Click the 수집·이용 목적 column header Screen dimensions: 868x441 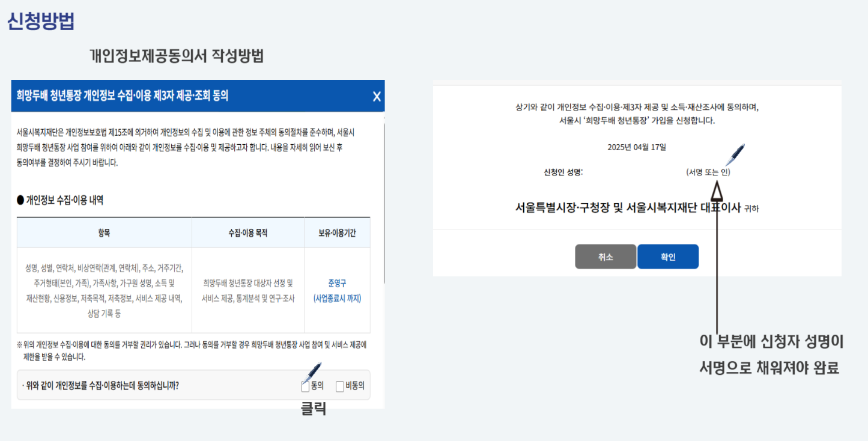click(248, 233)
